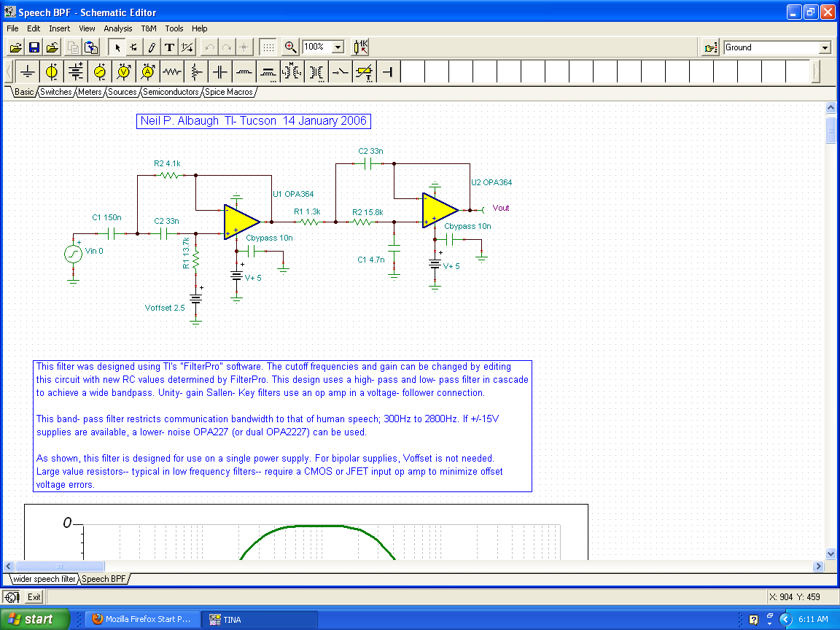Open the Windows Start menu

[35, 619]
